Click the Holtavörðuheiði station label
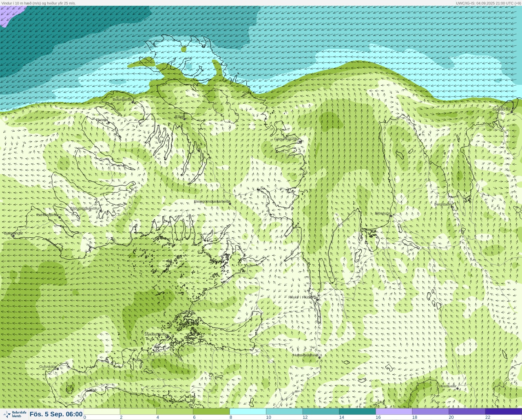 tap(306, 355)
